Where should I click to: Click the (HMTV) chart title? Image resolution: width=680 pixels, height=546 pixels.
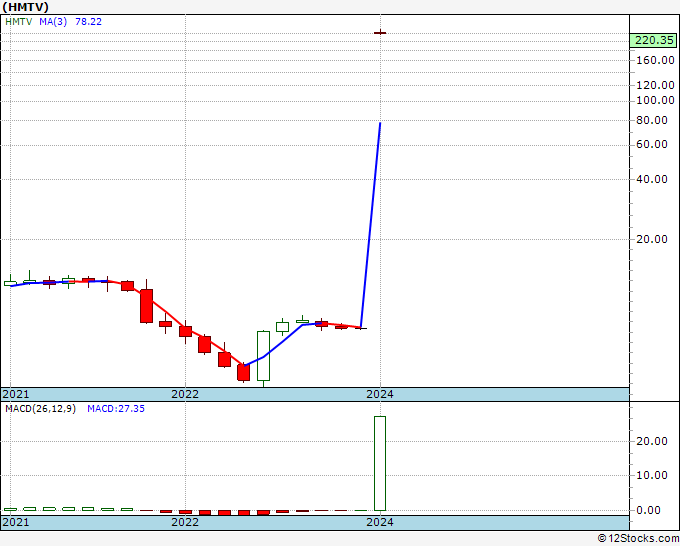click(26, 7)
